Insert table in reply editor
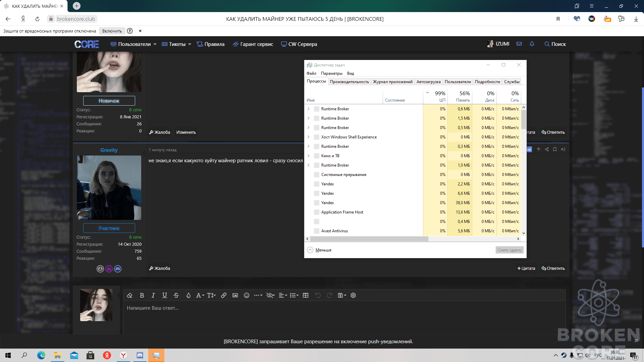This screenshot has height=362, width=644. [x=306, y=295]
